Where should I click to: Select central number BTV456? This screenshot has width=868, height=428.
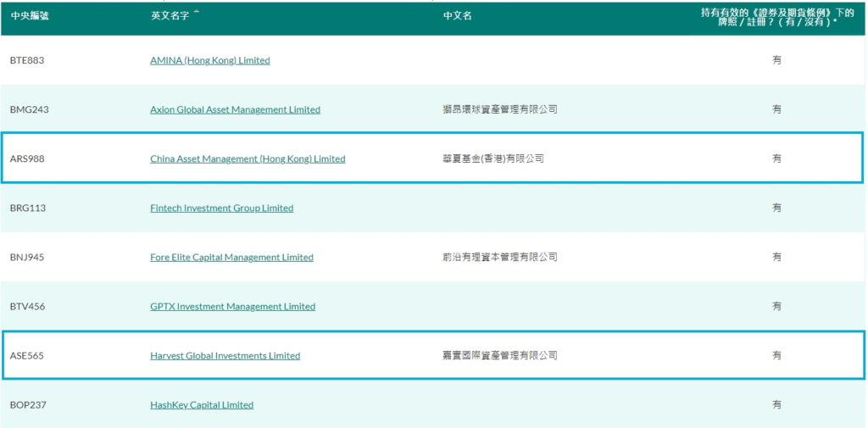click(x=28, y=307)
